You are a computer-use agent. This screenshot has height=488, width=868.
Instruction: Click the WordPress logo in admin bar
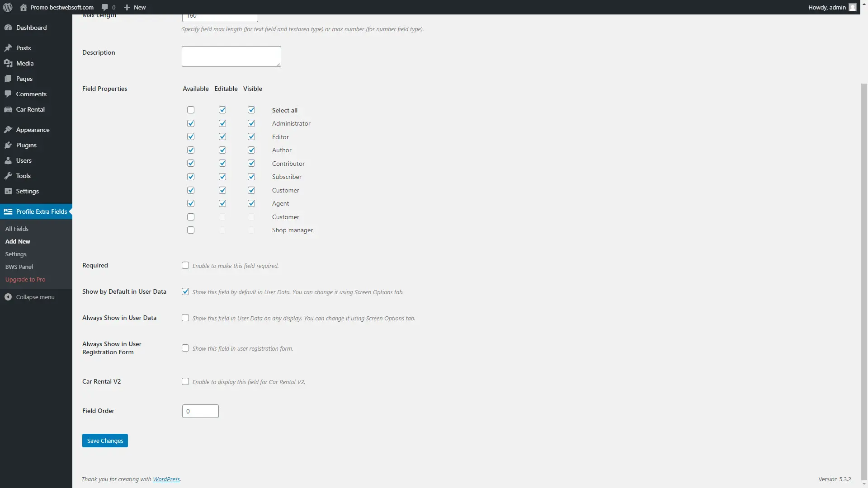click(x=7, y=7)
